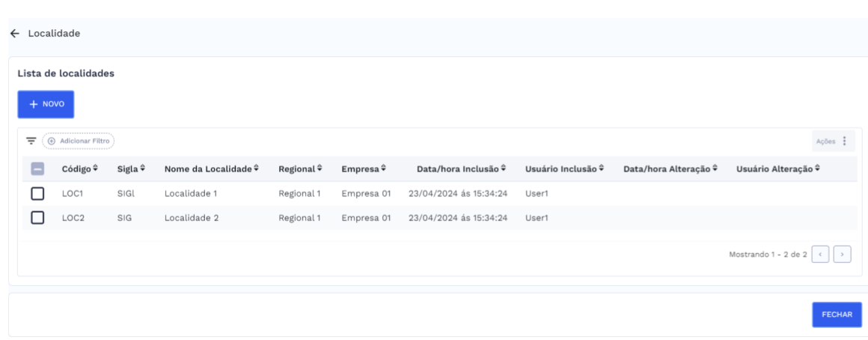Go to the next page arrow
868x340 pixels.
point(842,255)
